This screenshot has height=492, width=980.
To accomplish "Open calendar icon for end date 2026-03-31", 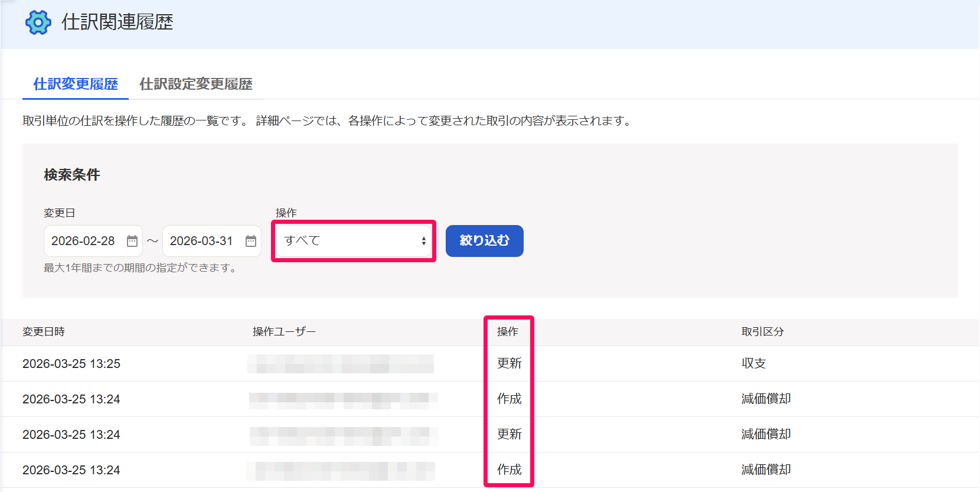I will coord(251,241).
